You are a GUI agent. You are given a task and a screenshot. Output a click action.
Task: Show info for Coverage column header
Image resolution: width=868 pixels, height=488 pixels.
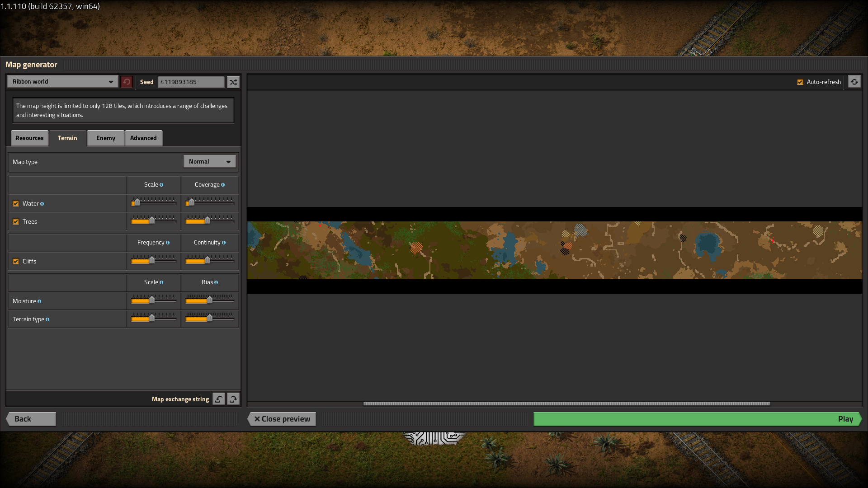coord(223,185)
